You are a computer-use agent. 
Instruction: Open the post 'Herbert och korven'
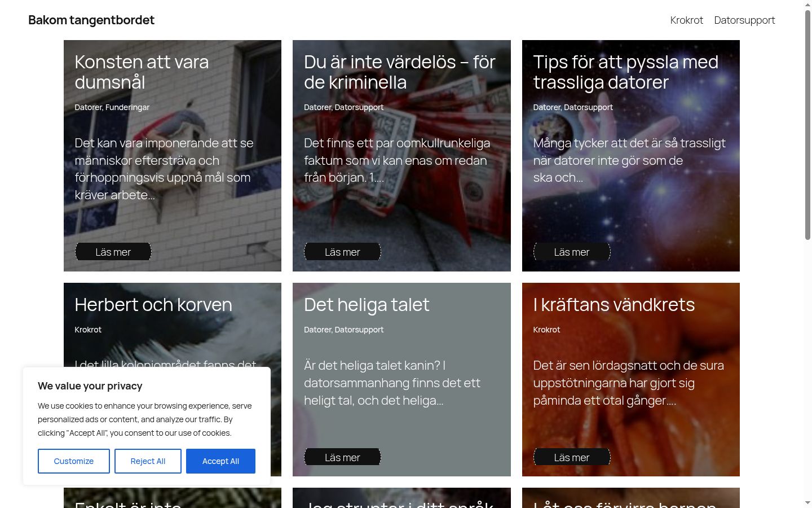coord(153,305)
